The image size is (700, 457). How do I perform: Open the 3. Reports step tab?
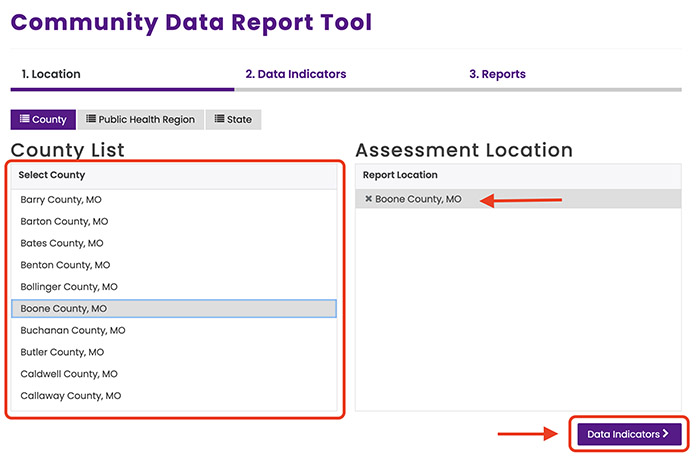click(x=497, y=74)
